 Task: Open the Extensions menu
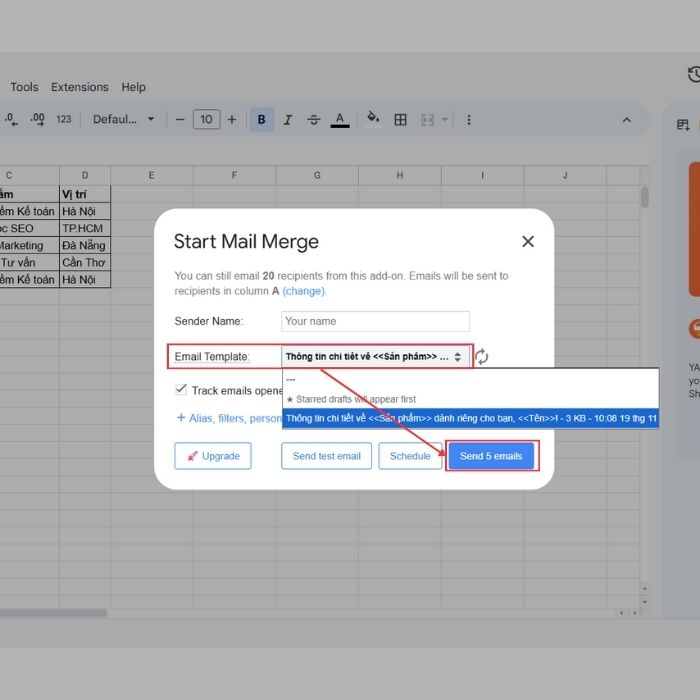tap(80, 87)
